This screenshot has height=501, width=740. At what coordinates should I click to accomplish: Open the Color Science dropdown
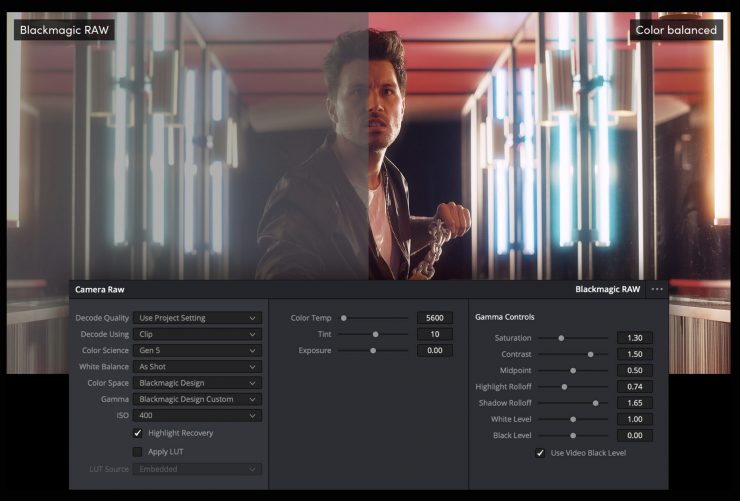[x=198, y=350]
